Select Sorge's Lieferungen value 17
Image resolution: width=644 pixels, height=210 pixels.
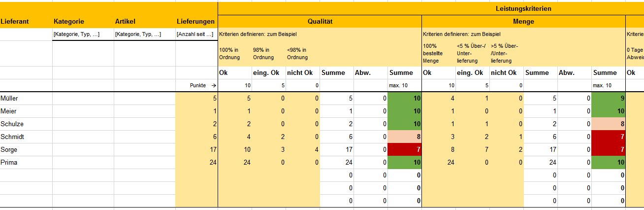click(x=196, y=150)
